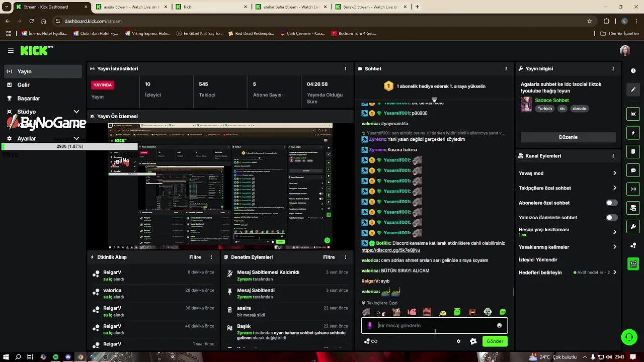Viewport: 644px width, 362px height.
Task: Open Yayın bilgisi three-dot menu
Action: point(613,69)
